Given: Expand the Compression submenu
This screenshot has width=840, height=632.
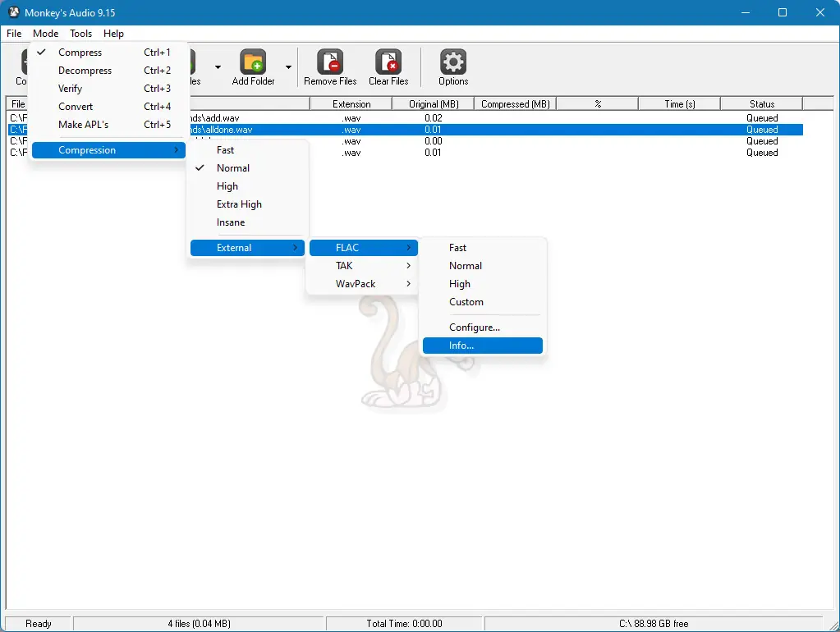Looking at the screenshot, I should 108,150.
